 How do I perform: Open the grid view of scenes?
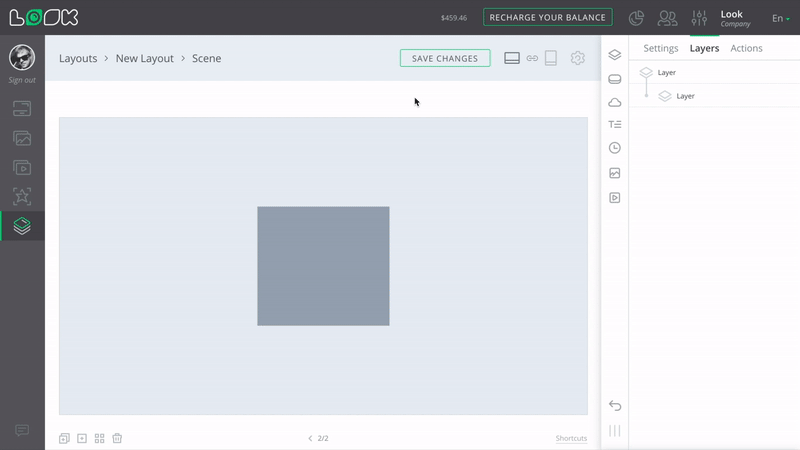point(99,438)
